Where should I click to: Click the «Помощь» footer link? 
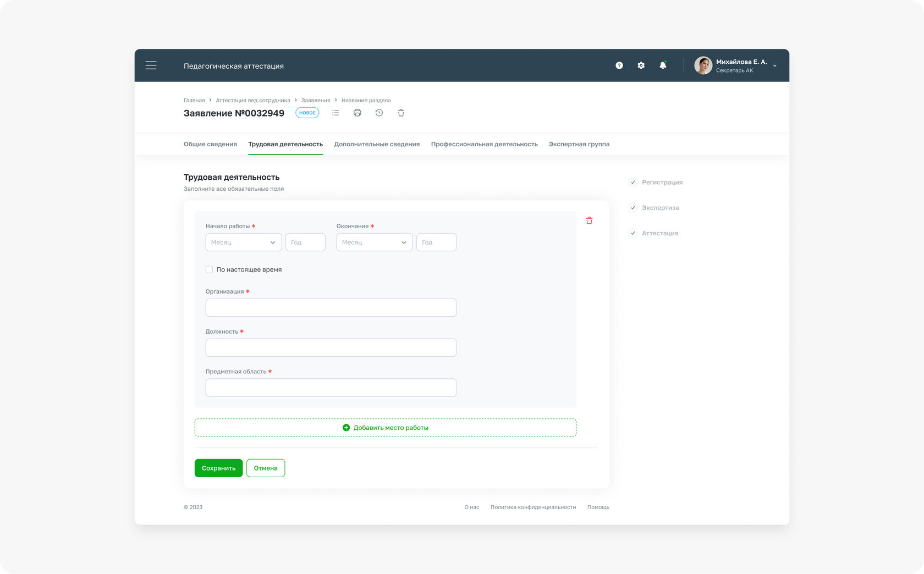point(598,507)
